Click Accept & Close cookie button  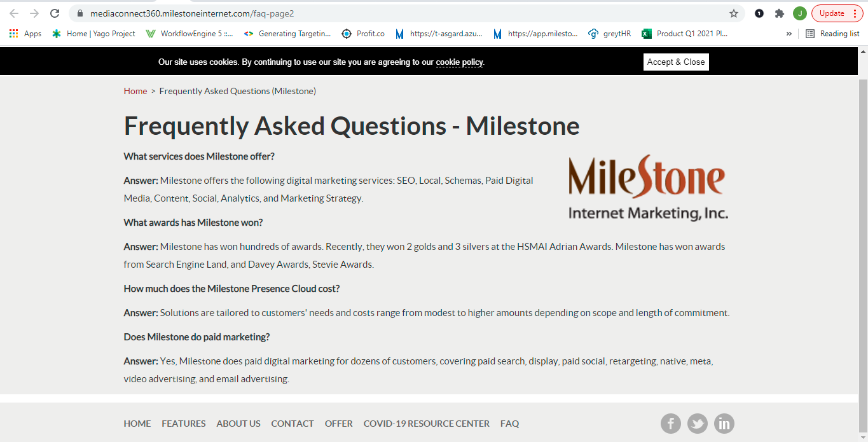coord(676,62)
